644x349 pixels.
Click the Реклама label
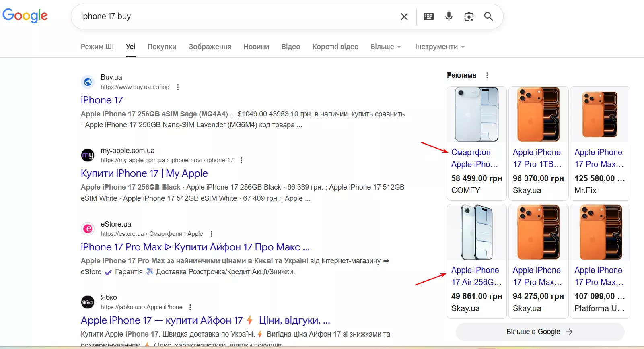(461, 75)
